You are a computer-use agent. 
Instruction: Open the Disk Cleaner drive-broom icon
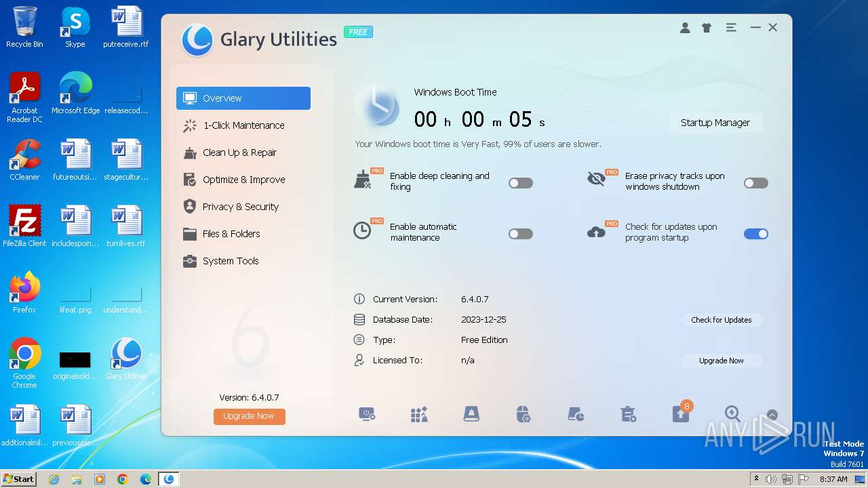(x=471, y=414)
